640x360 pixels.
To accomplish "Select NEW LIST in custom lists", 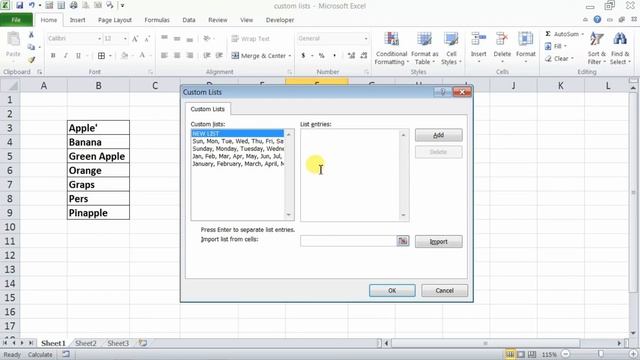I will click(x=238, y=133).
